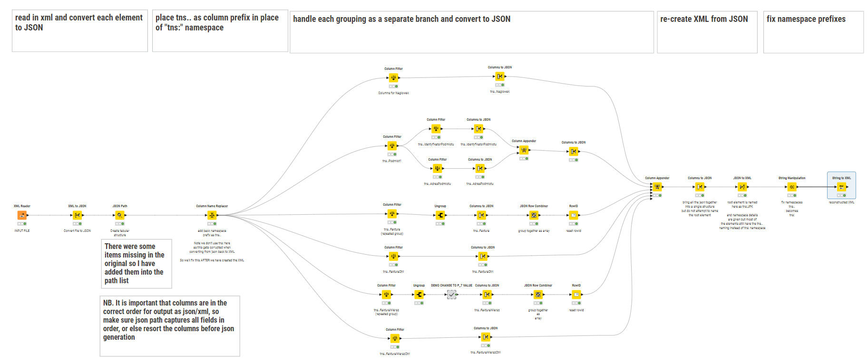Click the Column Filter labeled tns..FakturaWierszCtrl

[x=395, y=338]
